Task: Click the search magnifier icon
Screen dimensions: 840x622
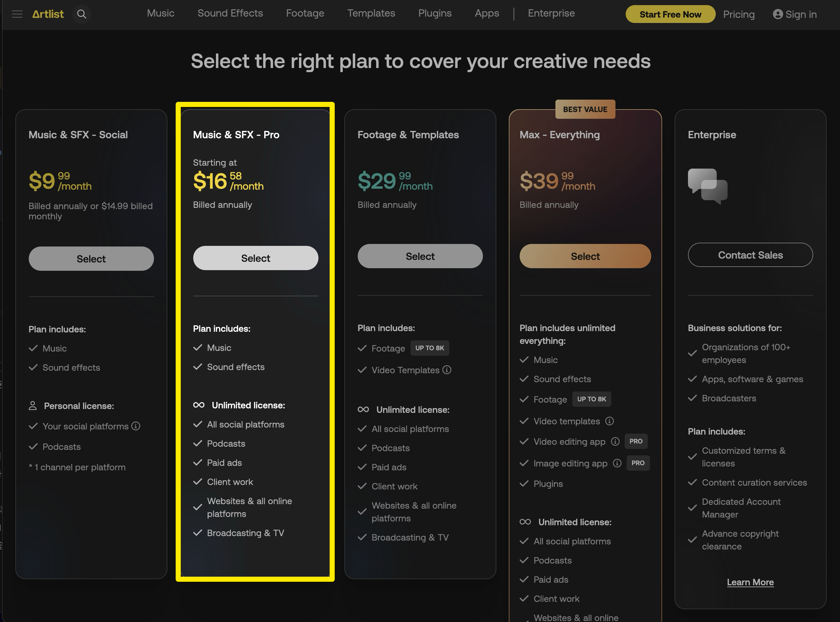Action: pyautogui.click(x=82, y=14)
